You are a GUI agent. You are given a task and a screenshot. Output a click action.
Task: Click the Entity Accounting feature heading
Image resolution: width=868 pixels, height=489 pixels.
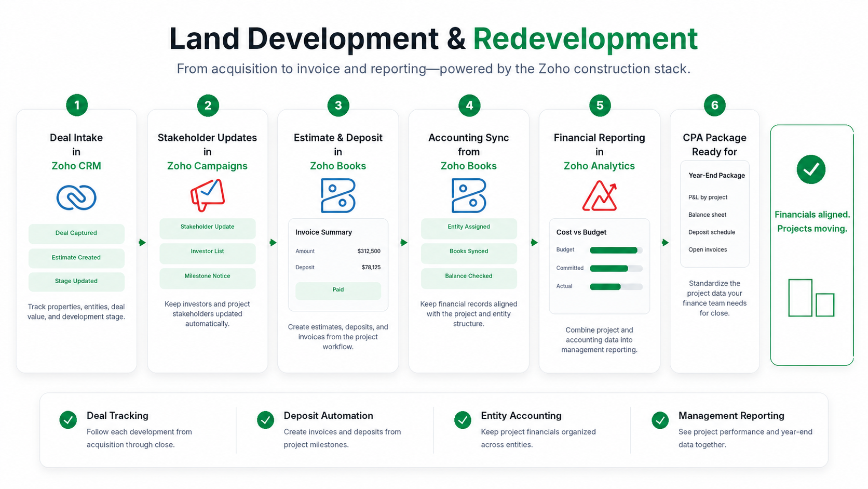tap(521, 416)
